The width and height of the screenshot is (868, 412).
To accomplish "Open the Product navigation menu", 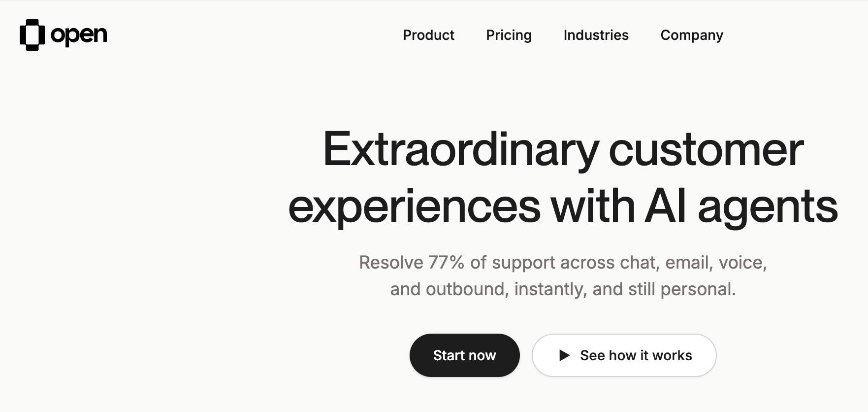I will click(428, 35).
